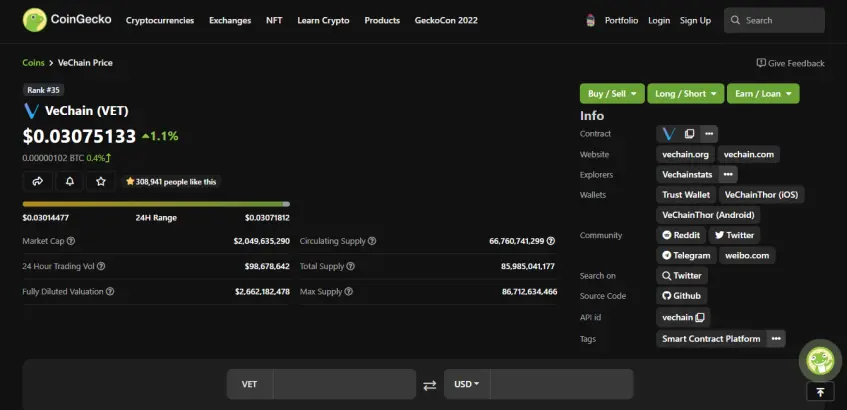Open the Telegram community link
Screen dimensions: 847x410
(686, 256)
